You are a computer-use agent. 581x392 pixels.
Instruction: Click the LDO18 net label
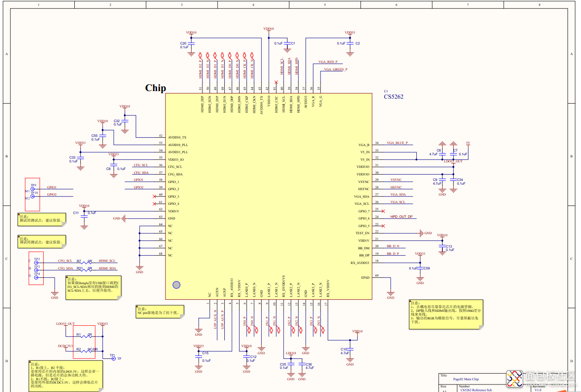coord(291,353)
